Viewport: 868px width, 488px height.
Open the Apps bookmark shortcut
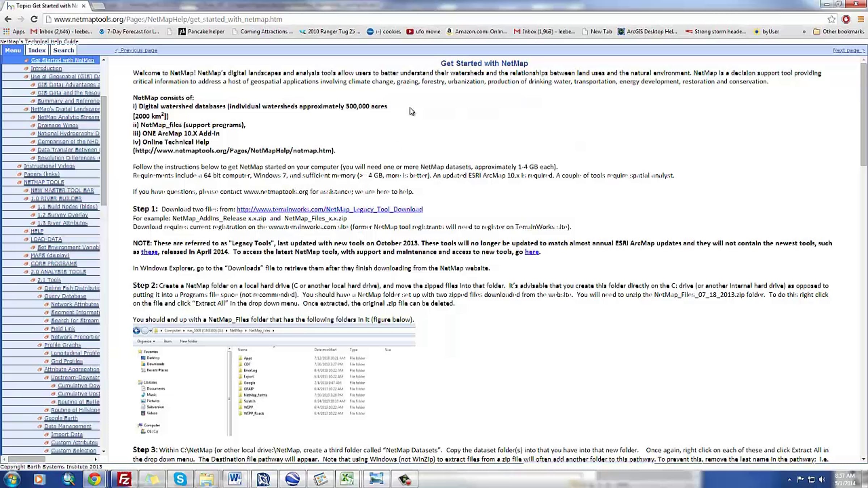[14, 31]
